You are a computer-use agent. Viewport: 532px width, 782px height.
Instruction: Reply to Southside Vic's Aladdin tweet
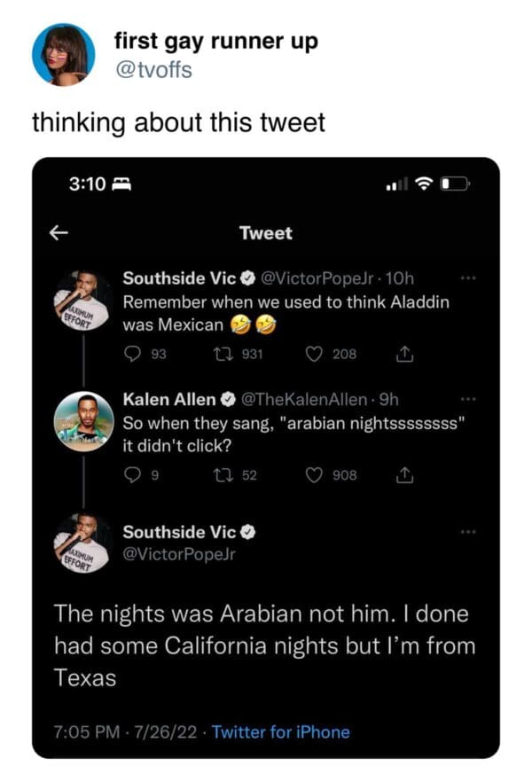pos(138,354)
